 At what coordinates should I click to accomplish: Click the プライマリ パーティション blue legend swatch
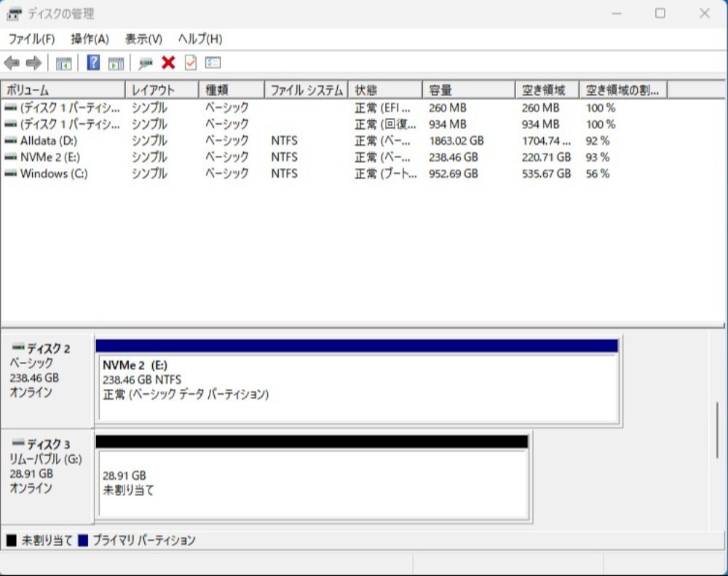click(x=83, y=540)
